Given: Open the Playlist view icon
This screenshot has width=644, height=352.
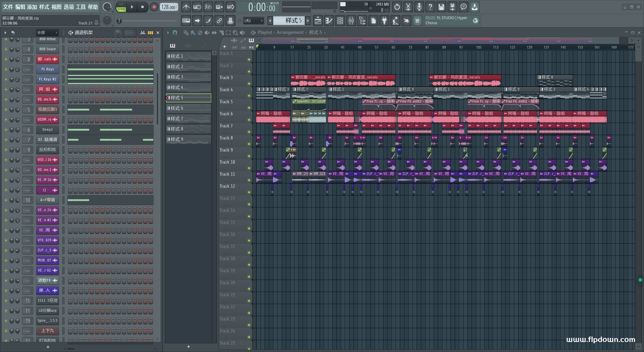Looking at the screenshot, I should click(x=318, y=21).
